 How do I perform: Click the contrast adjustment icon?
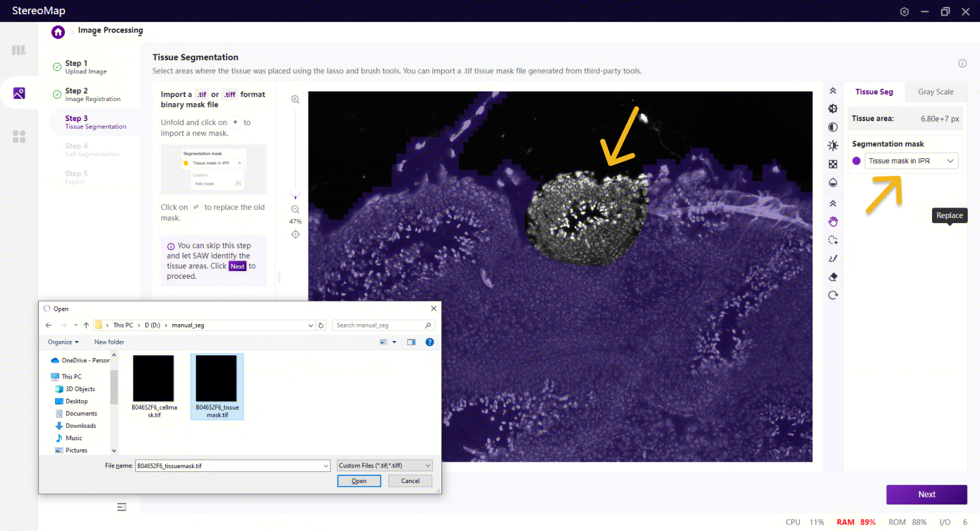pyautogui.click(x=833, y=127)
